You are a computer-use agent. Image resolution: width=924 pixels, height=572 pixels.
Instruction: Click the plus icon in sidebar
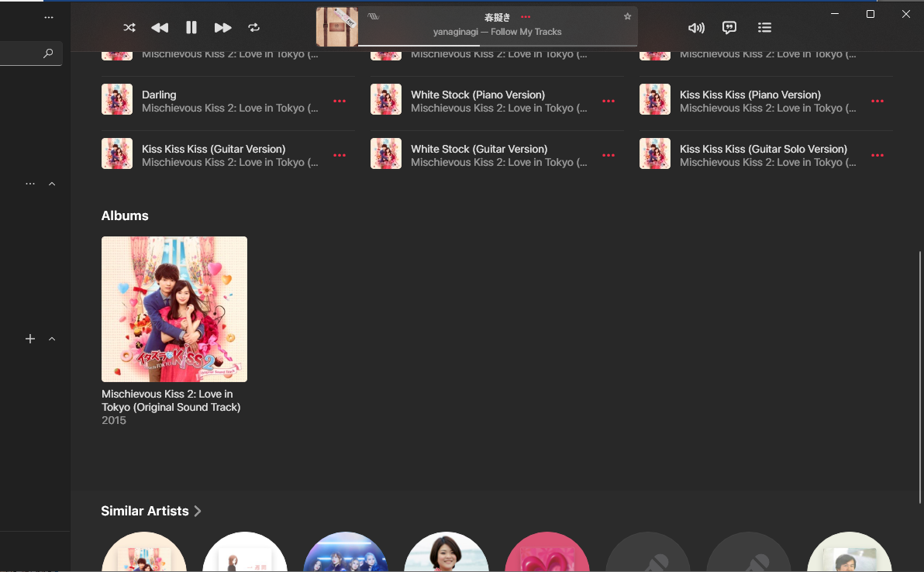click(x=30, y=339)
